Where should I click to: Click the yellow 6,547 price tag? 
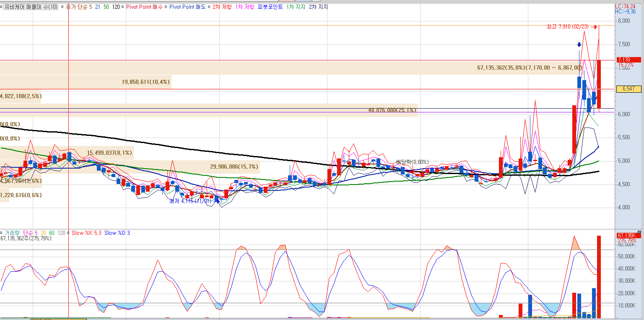pos(629,89)
